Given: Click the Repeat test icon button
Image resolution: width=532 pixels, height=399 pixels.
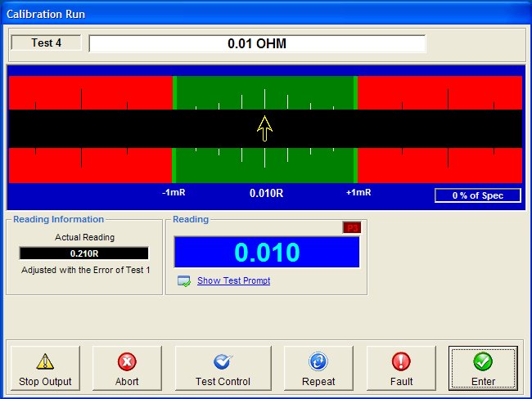Looking at the screenshot, I should (318, 370).
